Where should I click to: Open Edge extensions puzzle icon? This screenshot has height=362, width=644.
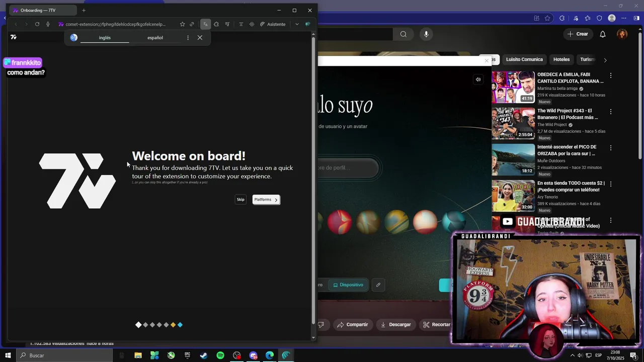(x=562, y=18)
